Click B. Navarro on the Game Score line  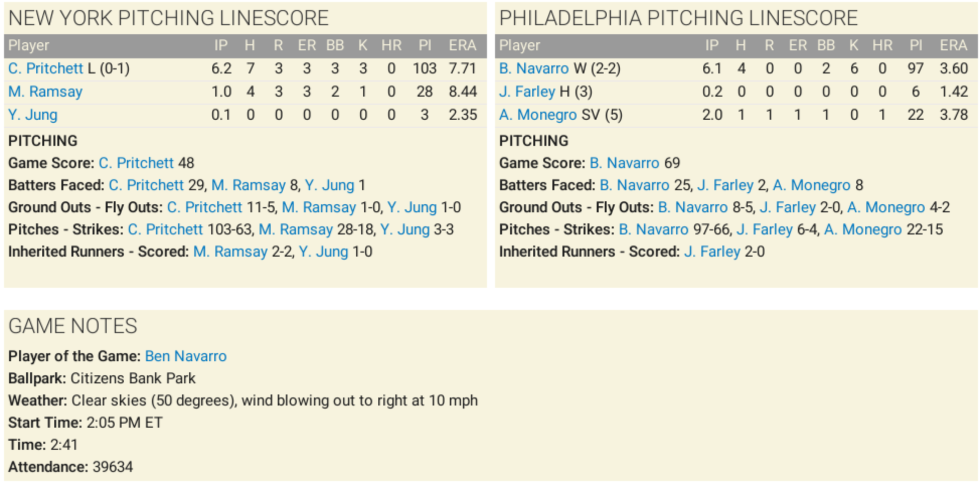[x=624, y=163]
